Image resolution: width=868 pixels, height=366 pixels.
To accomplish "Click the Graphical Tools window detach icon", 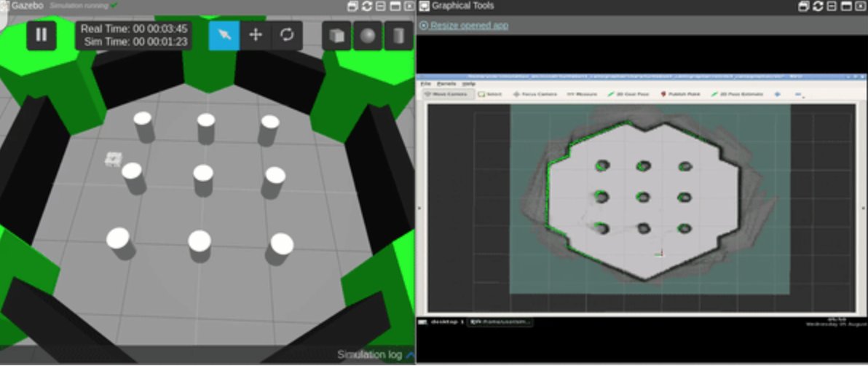I will 804,6.
